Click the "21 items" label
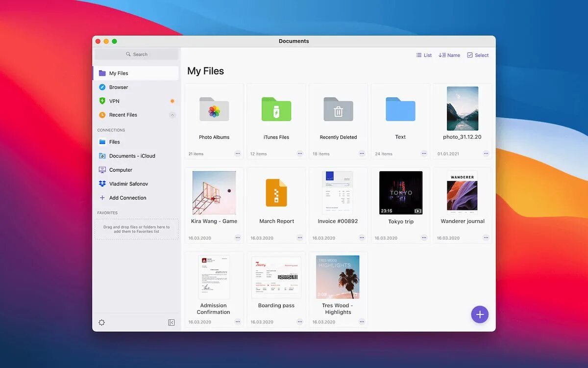The height and width of the screenshot is (368, 588). click(x=196, y=154)
